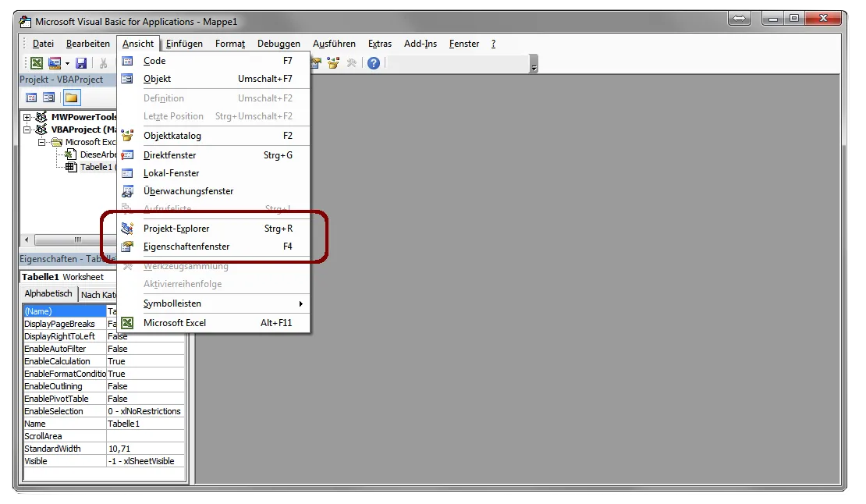
Task: Collapse the VBAProject tree node
Action: 27,130
